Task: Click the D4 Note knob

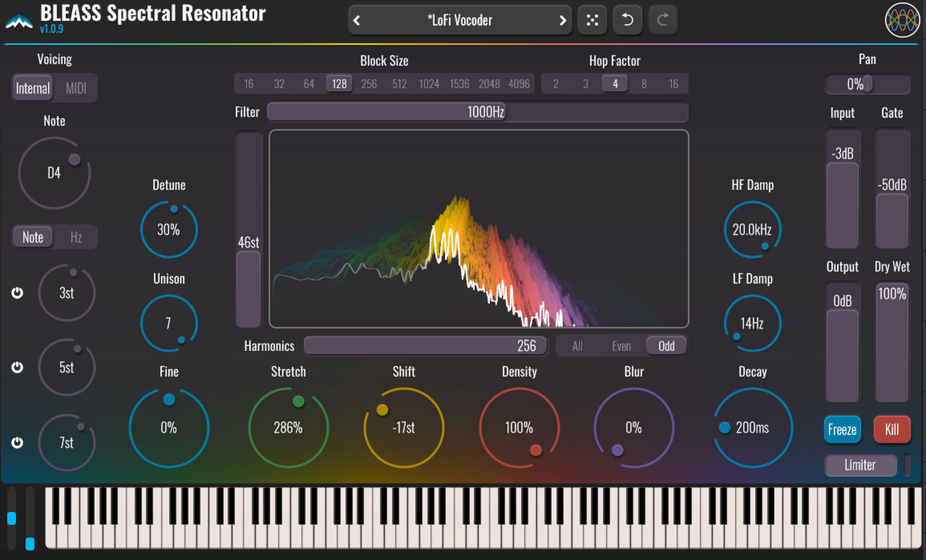Action: [x=54, y=173]
